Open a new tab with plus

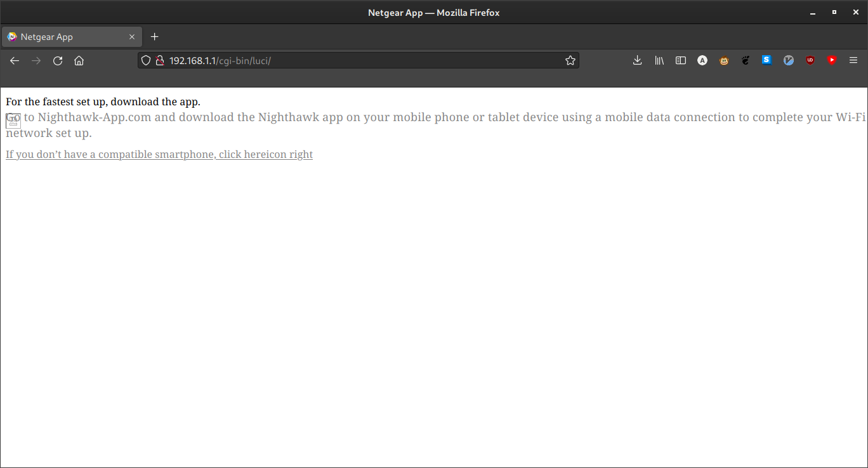(154, 37)
